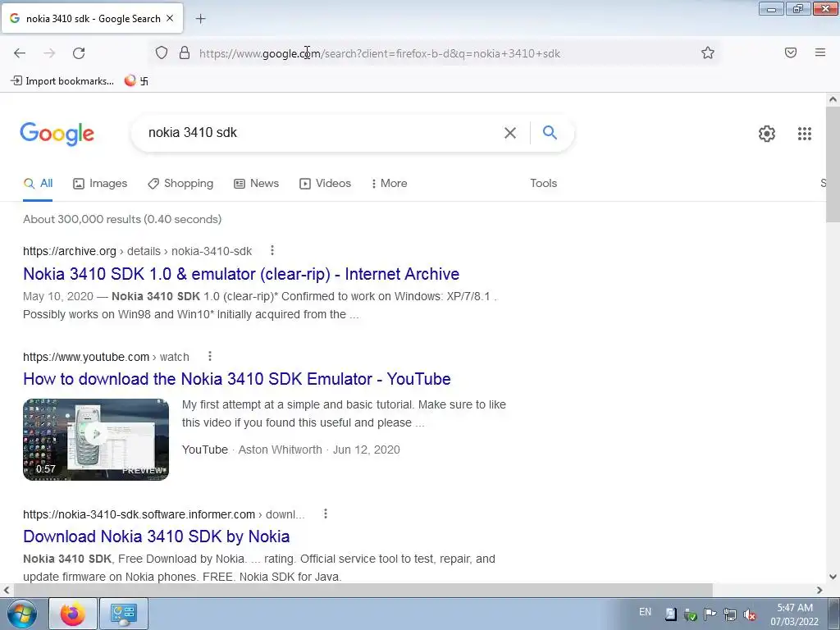
Task: Open How to download Nokia 3410 YouTube link
Action: (237, 379)
